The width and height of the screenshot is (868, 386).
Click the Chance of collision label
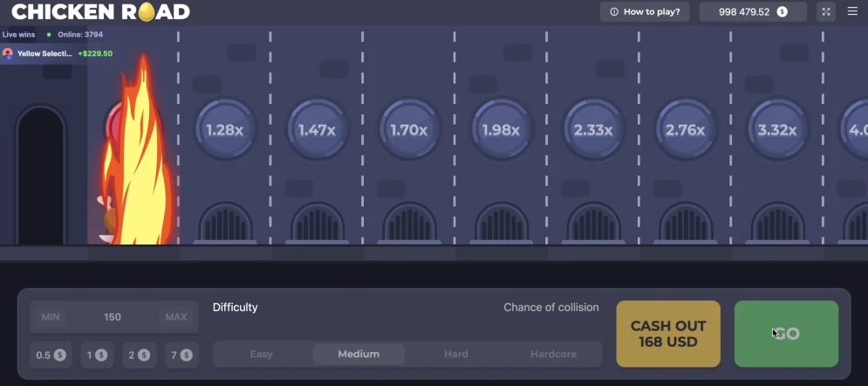(x=551, y=307)
